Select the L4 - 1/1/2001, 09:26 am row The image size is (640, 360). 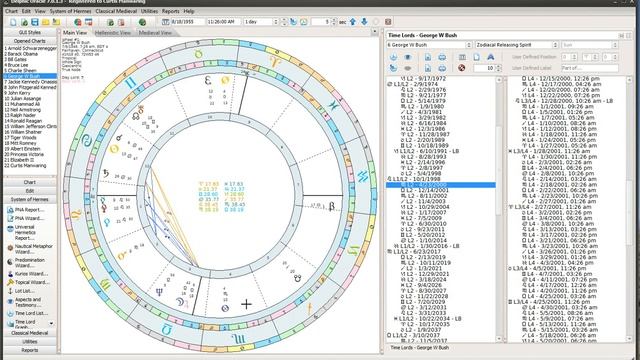pos(558,106)
